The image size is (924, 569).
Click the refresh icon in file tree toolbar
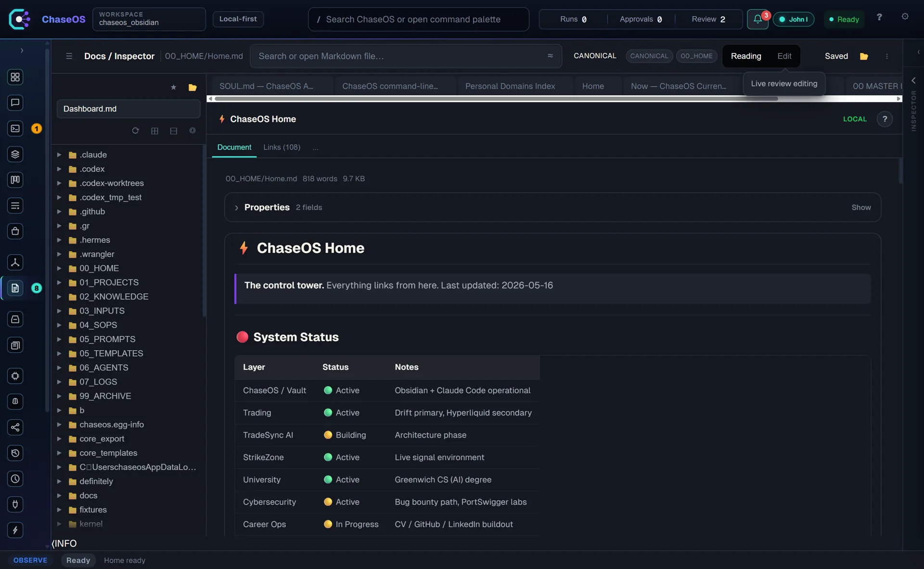[135, 131]
